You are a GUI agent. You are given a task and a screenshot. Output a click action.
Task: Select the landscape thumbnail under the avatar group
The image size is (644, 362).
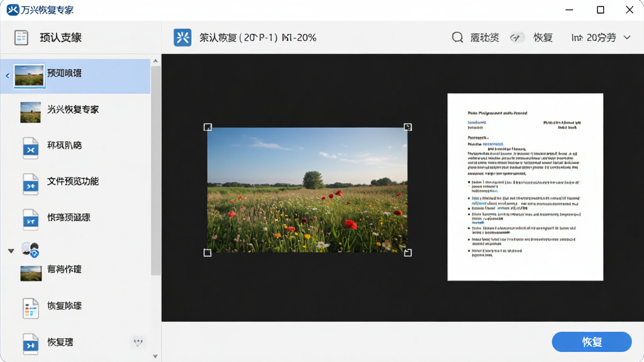(31, 273)
